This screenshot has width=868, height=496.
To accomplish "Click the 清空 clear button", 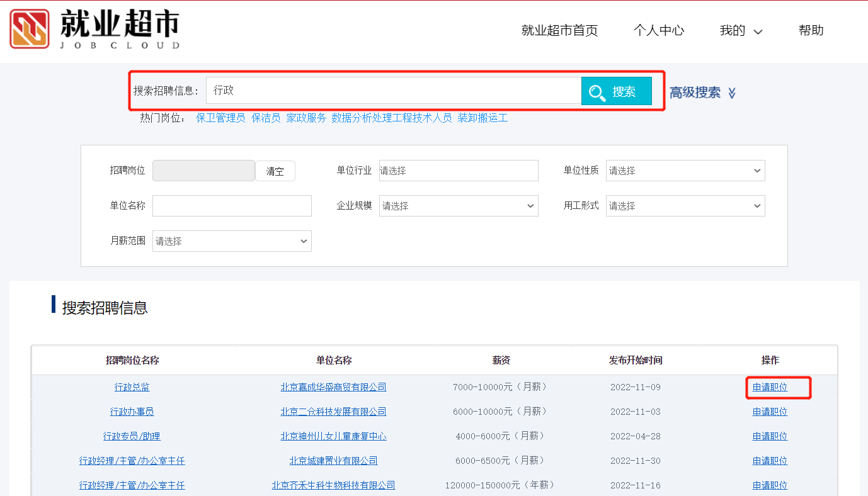I will tap(275, 170).
